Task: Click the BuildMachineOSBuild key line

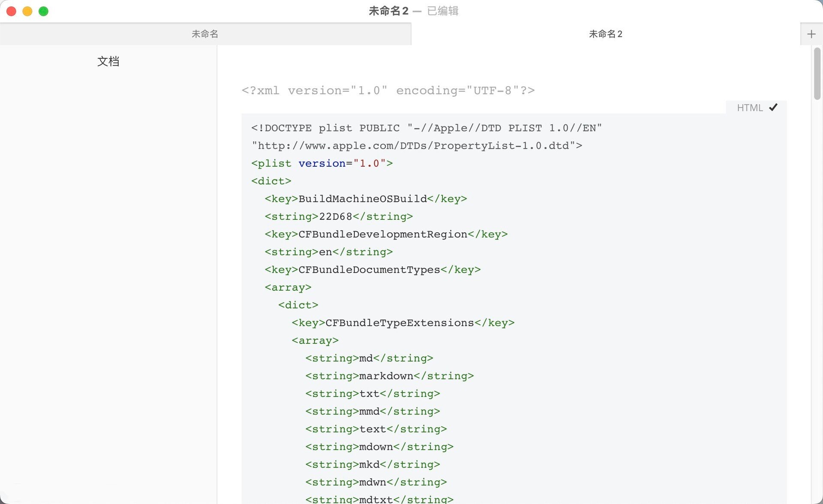Action: (x=366, y=199)
